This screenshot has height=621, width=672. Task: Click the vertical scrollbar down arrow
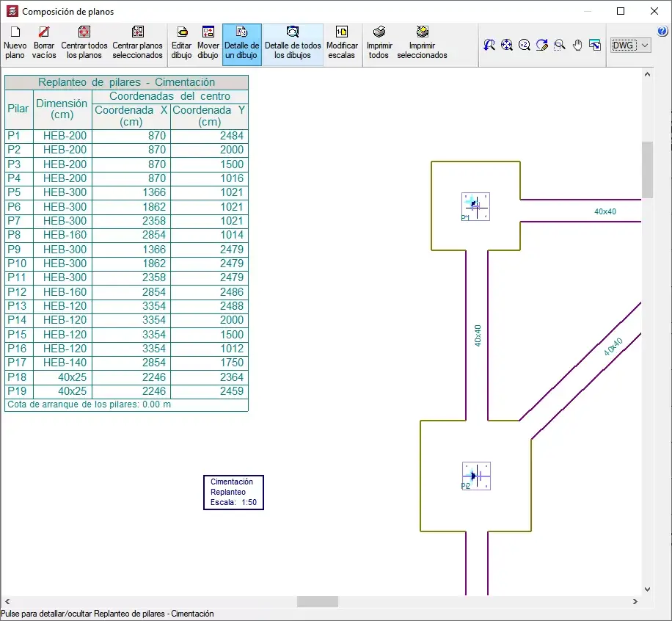[x=647, y=589]
